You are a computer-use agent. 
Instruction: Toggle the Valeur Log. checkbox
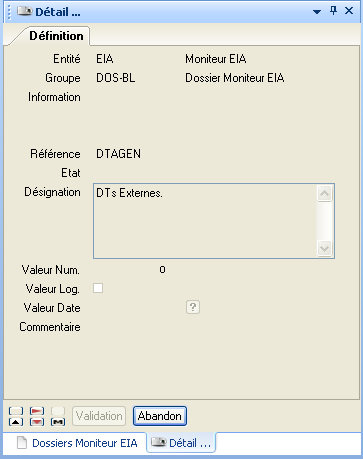(98, 288)
